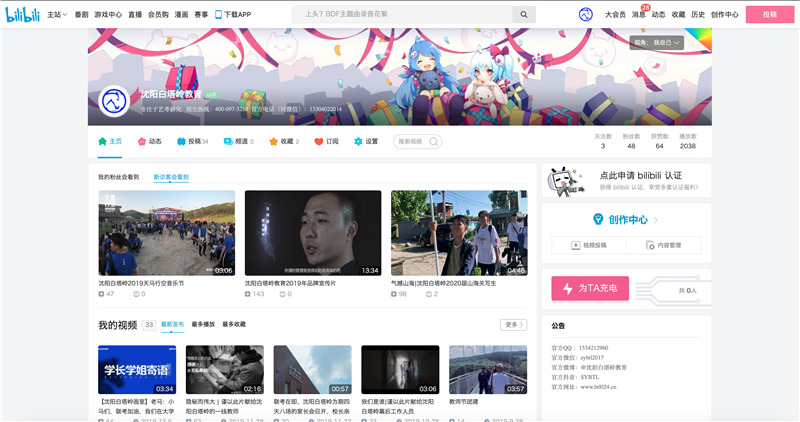Open 直播 page
Viewport: 800px width, 422px height.
tap(135, 14)
